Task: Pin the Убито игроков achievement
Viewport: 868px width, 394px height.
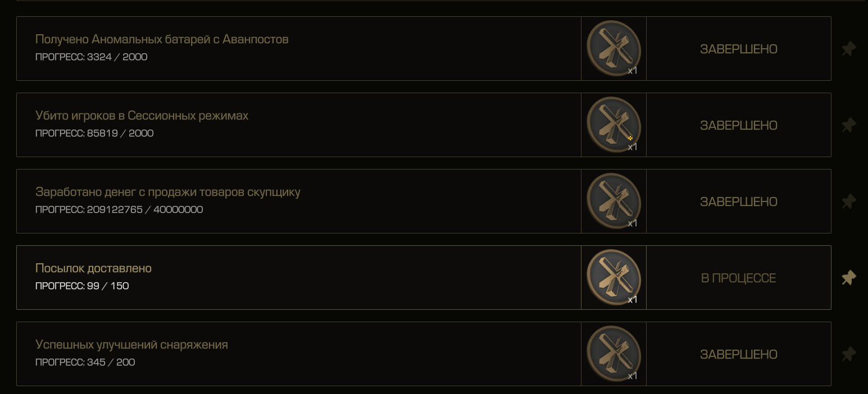Action: (x=848, y=125)
